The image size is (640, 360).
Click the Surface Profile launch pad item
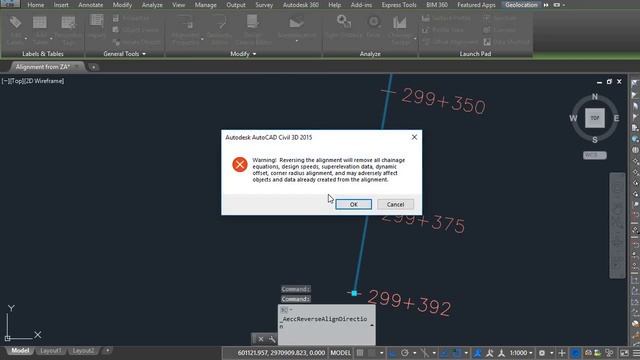pos(447,18)
